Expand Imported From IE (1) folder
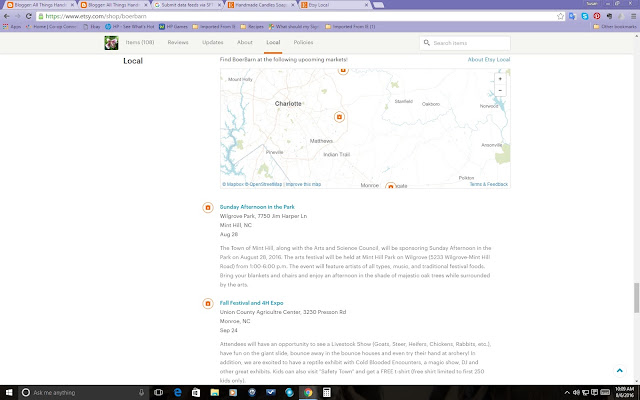The width and height of the screenshot is (640, 400). pyautogui.click(x=350, y=27)
